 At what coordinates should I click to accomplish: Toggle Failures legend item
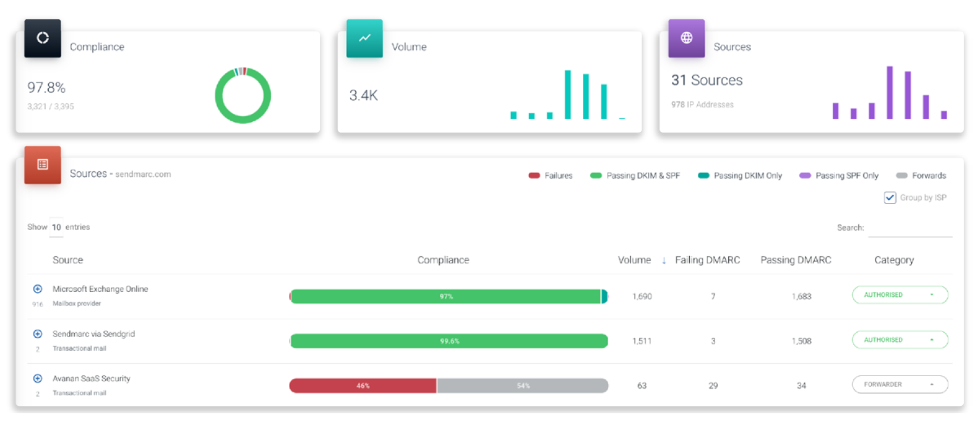(551, 176)
